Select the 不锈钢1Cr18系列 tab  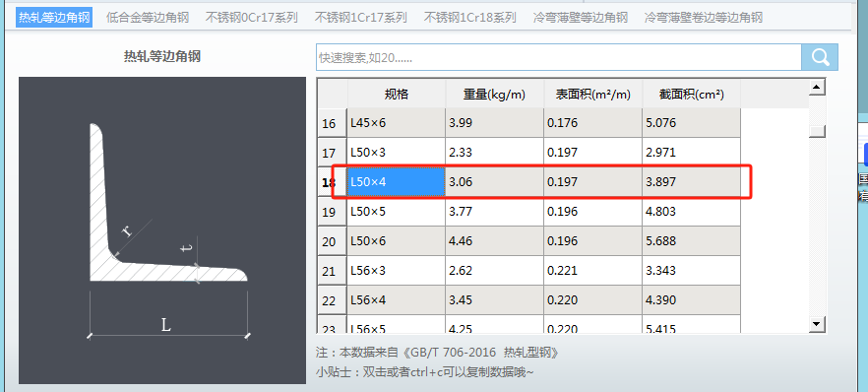click(470, 17)
